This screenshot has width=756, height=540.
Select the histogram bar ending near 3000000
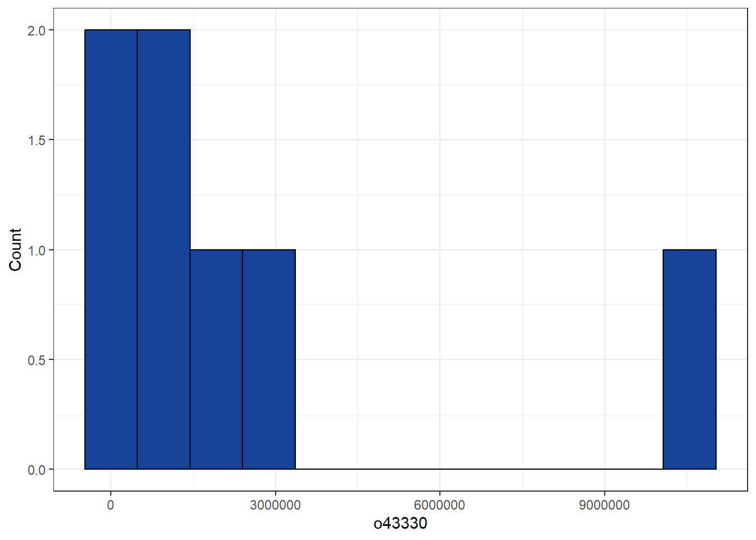pyautogui.click(x=269, y=359)
